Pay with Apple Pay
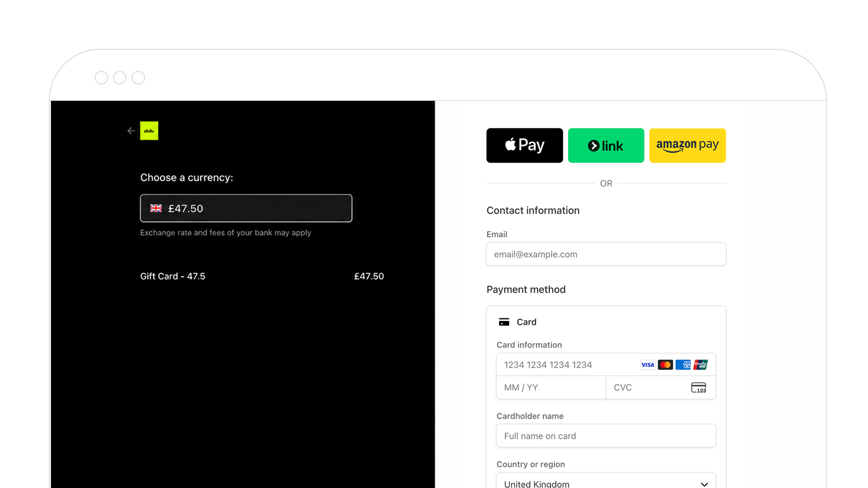The height and width of the screenshot is (488, 868). click(524, 145)
